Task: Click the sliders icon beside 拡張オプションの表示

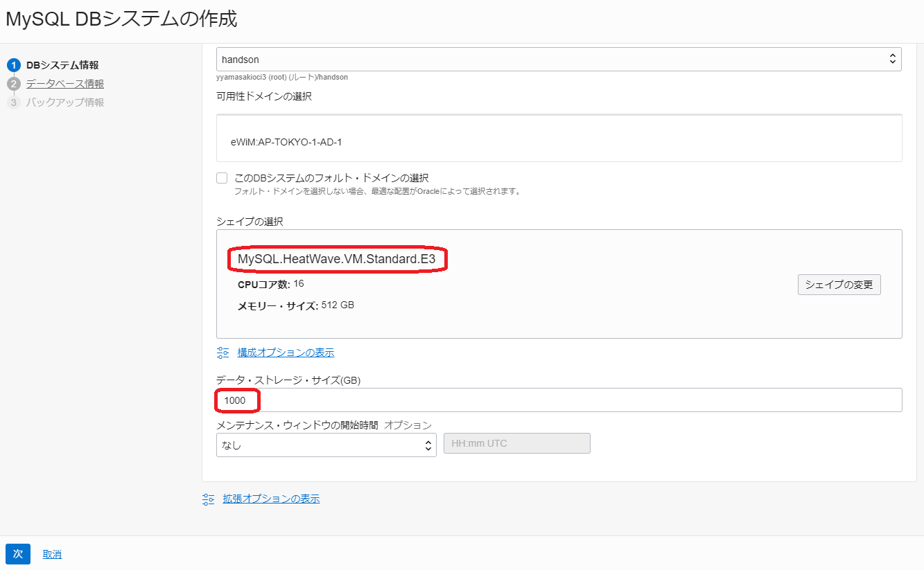Action: point(208,498)
